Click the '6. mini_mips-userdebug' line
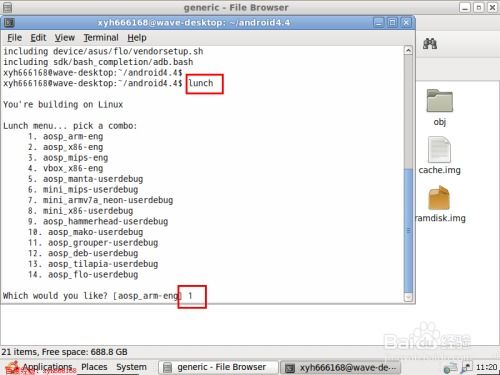Image resolution: width=500 pixels, height=375 pixels. tap(83, 190)
